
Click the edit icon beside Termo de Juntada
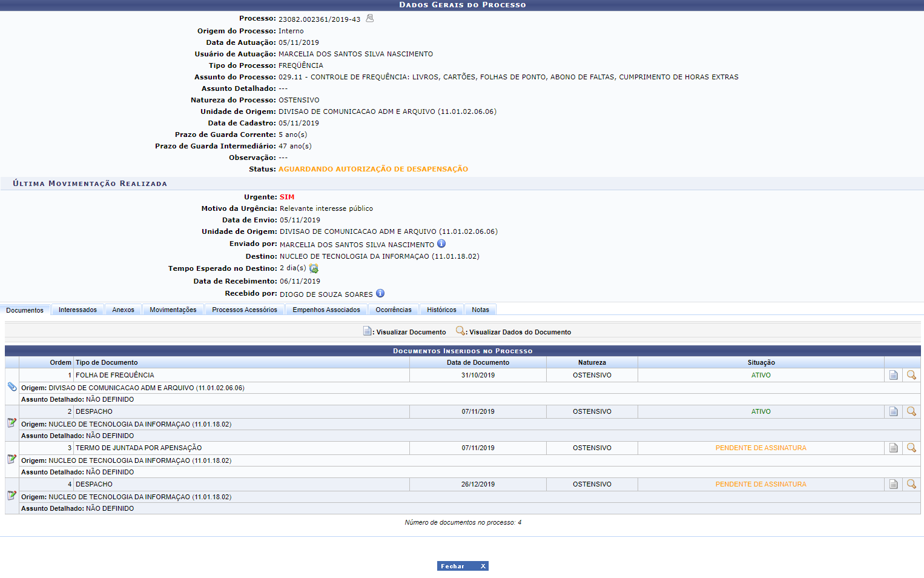[x=12, y=459]
